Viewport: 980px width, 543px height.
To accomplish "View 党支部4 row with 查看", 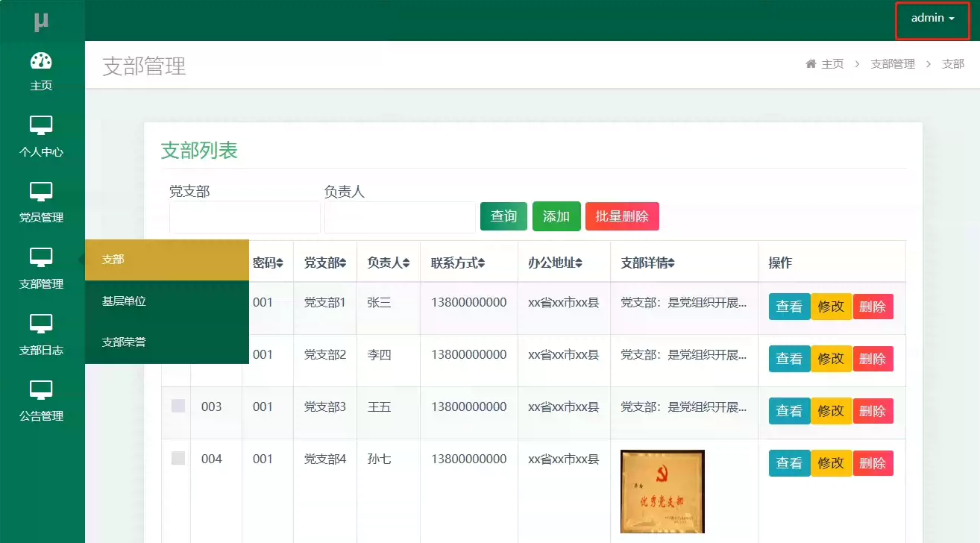I will [789, 463].
